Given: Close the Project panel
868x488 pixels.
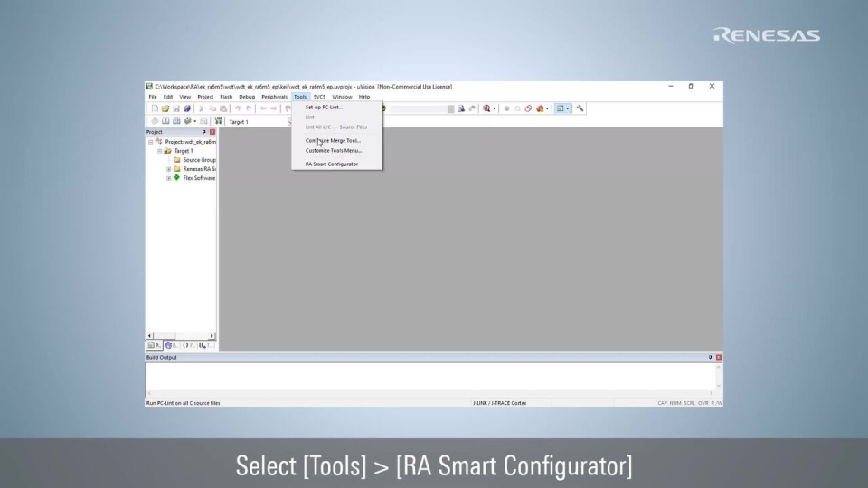Looking at the screenshot, I should (x=212, y=132).
